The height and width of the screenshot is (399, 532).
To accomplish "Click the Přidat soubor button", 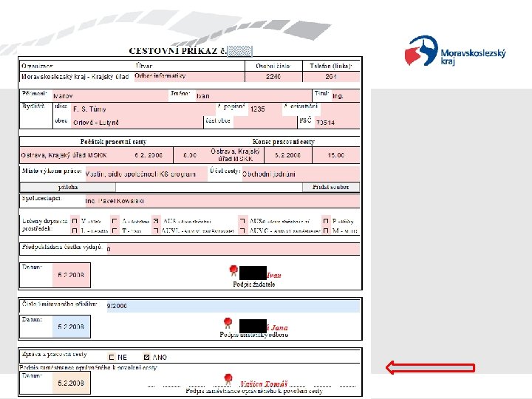I will pos(331,187).
